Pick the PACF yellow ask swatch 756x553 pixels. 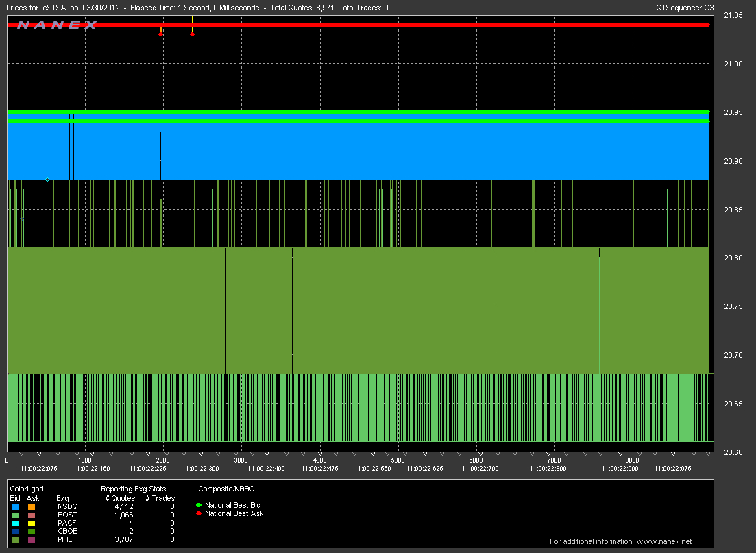30,523
